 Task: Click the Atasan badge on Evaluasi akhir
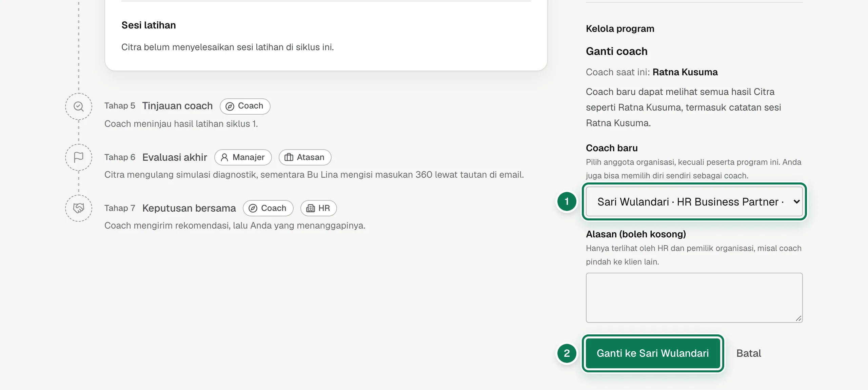coord(305,157)
